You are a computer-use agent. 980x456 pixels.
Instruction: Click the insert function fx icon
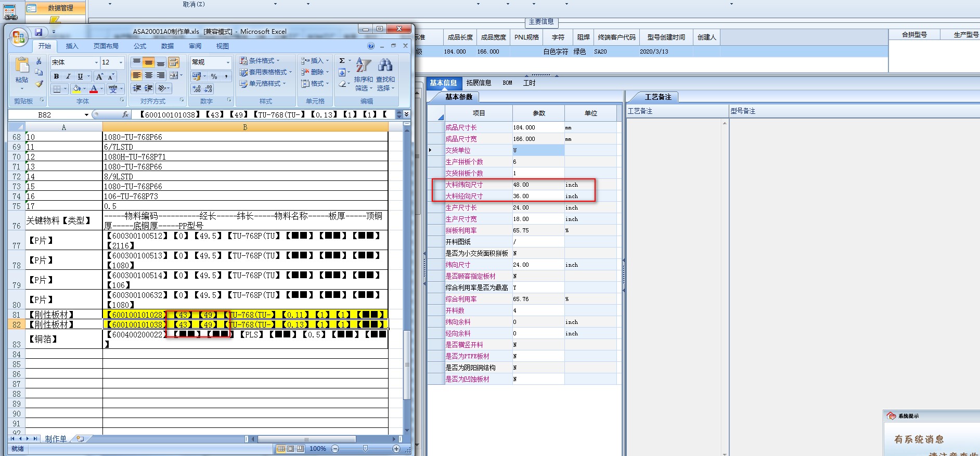(x=125, y=114)
